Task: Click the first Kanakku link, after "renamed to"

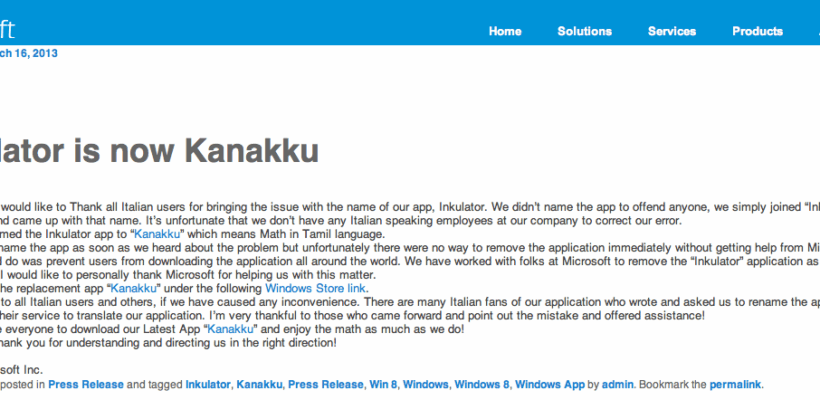Action: coord(157,234)
